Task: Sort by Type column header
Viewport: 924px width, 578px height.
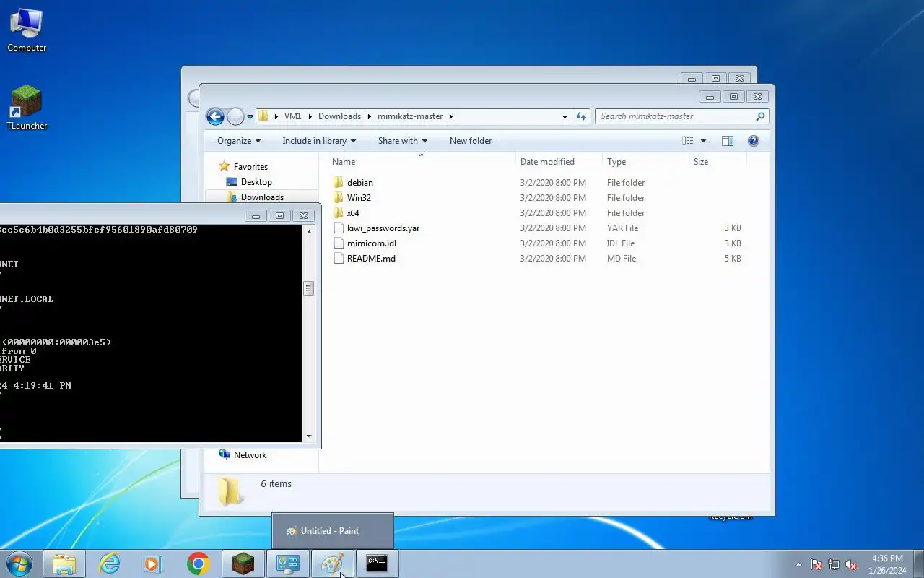Action: point(645,162)
